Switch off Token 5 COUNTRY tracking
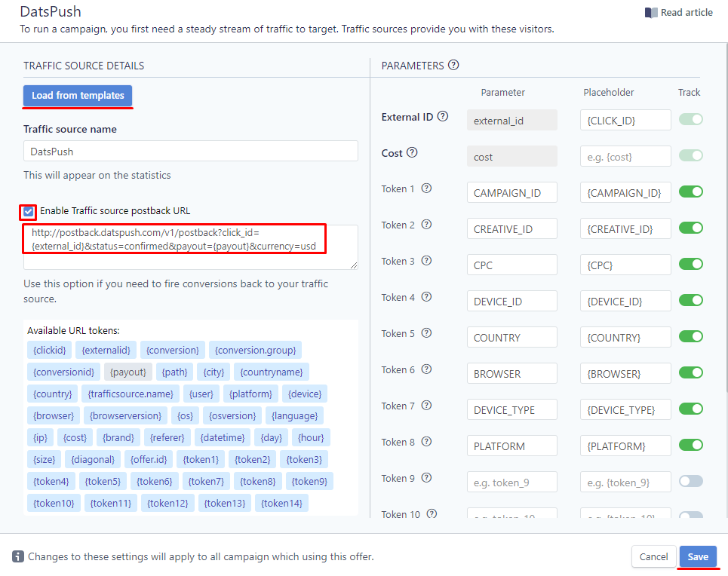The image size is (728, 576). coord(690,336)
